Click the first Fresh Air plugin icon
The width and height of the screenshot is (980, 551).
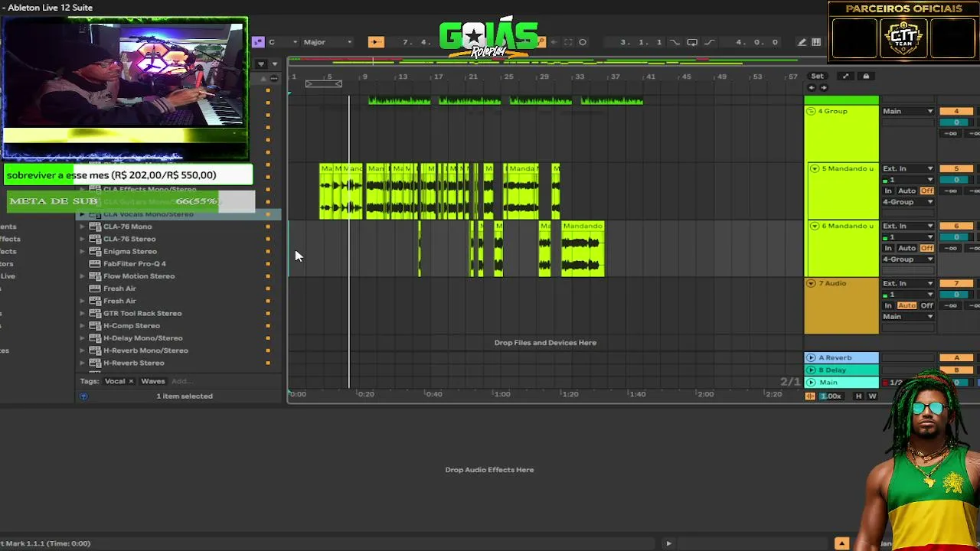[95, 289]
